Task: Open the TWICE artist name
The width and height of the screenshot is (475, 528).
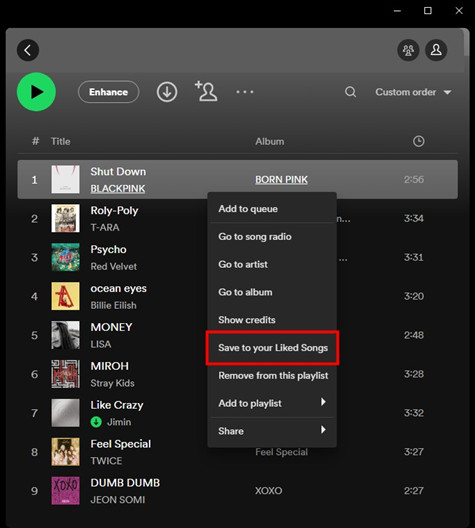Action: 106,461
